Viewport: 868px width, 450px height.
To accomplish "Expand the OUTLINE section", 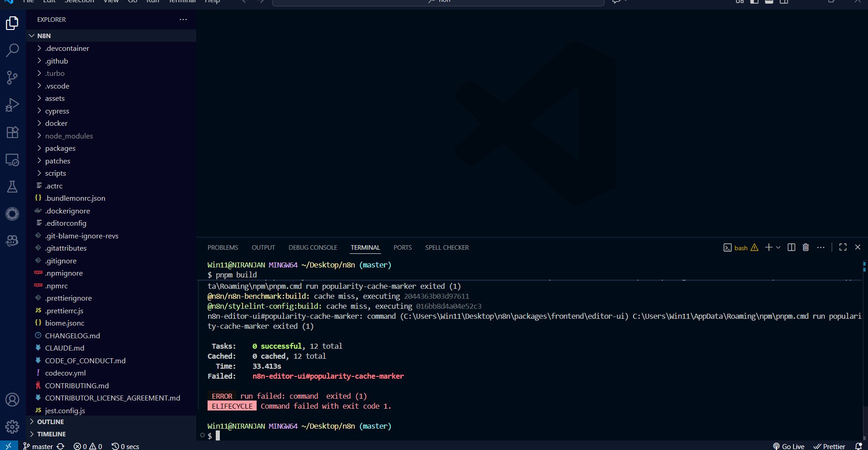I will [x=50, y=422].
